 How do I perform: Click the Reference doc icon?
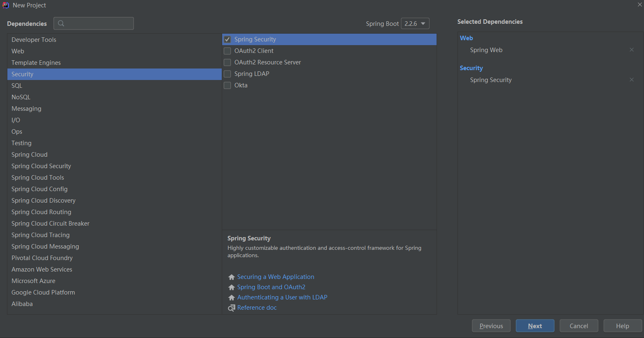coord(232,308)
